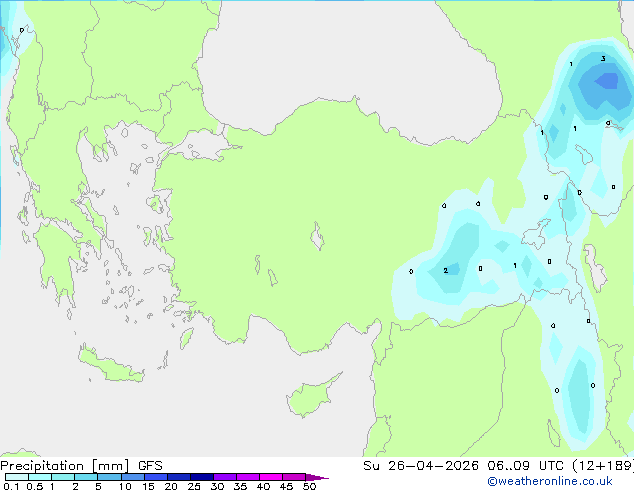The width and height of the screenshot is (634, 490).
Task: Click the island of Crete on the map
Action: click(111, 365)
